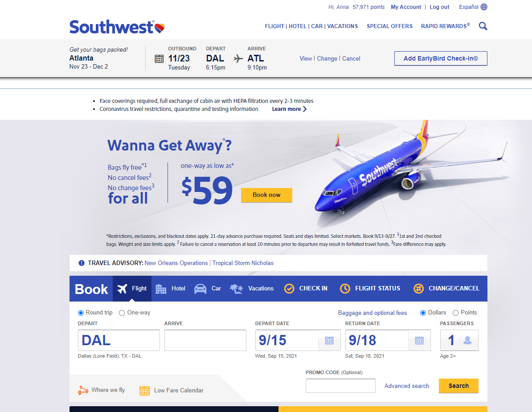The image size is (532, 412).
Task: Choose Points as fare display
Action: tap(456, 313)
